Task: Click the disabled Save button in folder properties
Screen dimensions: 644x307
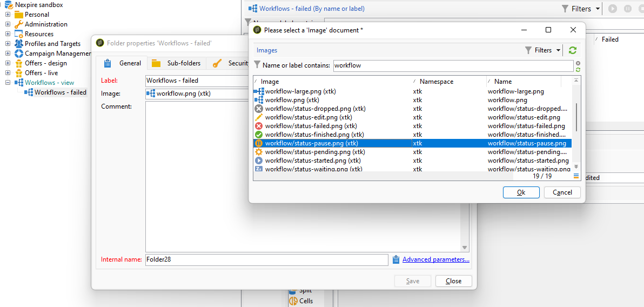Action: 413,281
